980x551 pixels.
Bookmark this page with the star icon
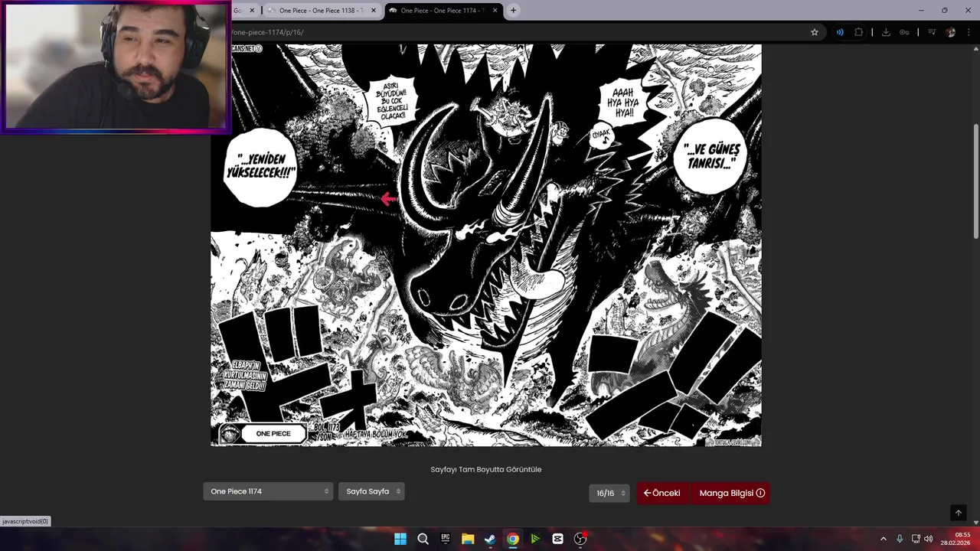coord(815,32)
